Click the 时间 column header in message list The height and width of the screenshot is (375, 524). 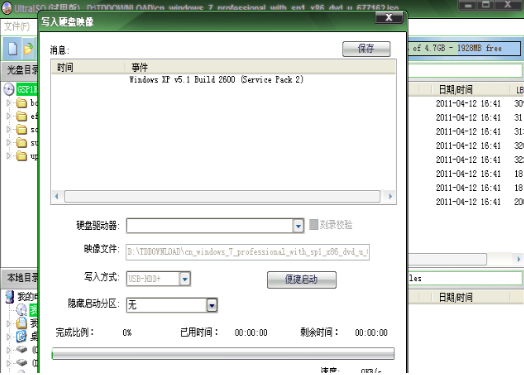point(88,68)
